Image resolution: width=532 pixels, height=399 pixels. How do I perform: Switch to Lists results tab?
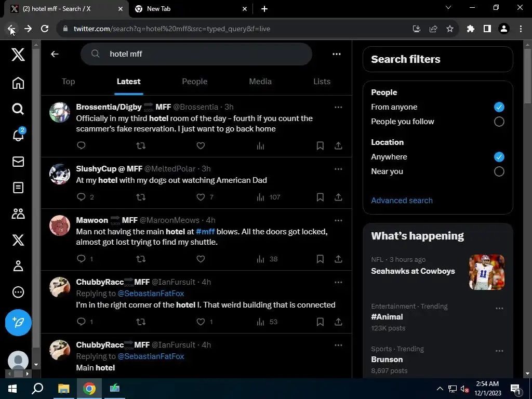click(322, 82)
